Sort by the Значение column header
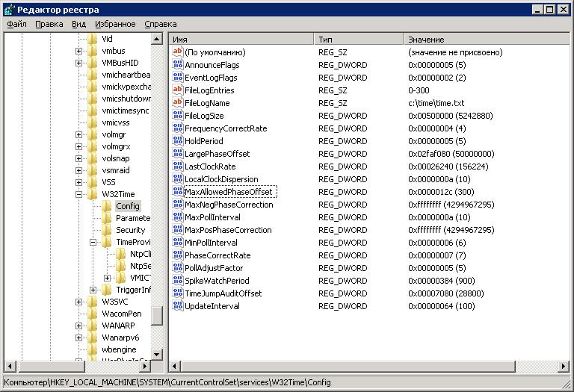The height and width of the screenshot is (392, 574). [487, 39]
